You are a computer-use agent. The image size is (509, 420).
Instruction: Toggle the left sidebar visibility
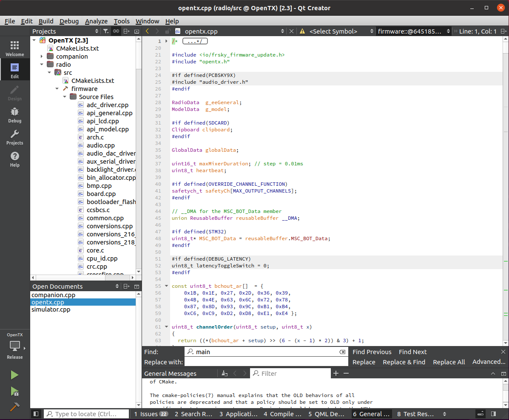pos(36,414)
